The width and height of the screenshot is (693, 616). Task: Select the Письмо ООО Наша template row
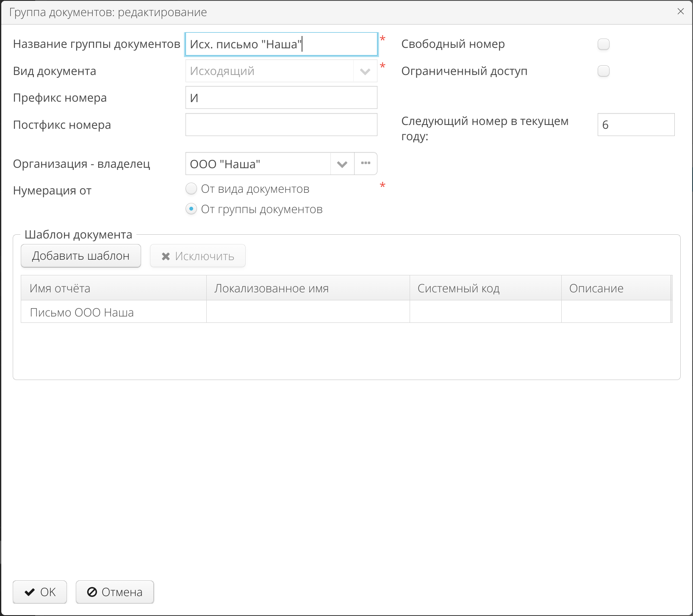[113, 312]
